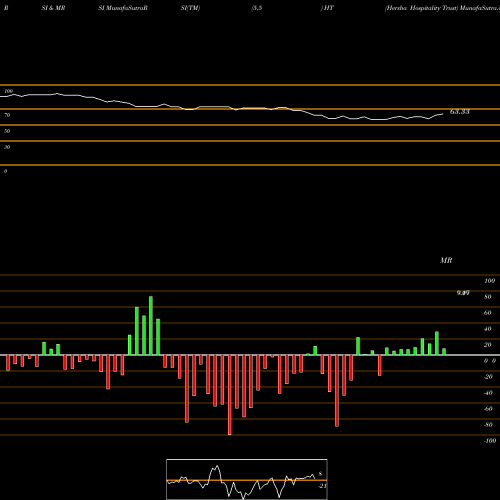Click the longest red MR bar reaching -100
The image size is (500, 500).
(230, 395)
